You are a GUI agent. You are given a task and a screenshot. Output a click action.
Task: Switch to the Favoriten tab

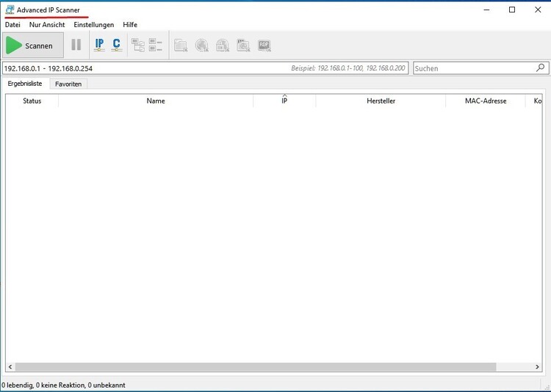point(68,84)
